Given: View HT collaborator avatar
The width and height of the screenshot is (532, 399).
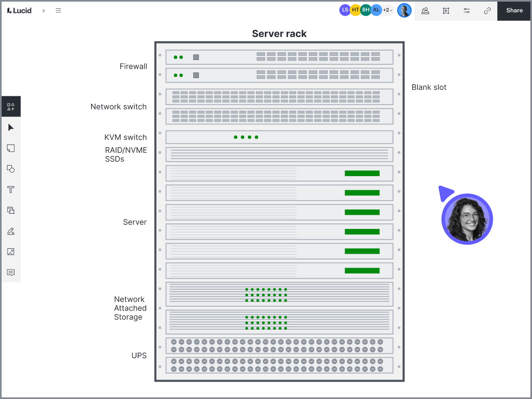Looking at the screenshot, I should 355,10.
